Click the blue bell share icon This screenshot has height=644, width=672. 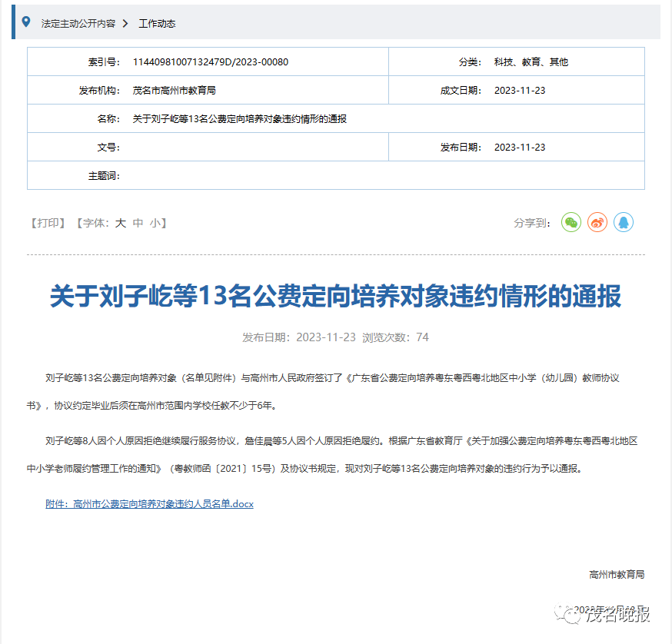624,222
